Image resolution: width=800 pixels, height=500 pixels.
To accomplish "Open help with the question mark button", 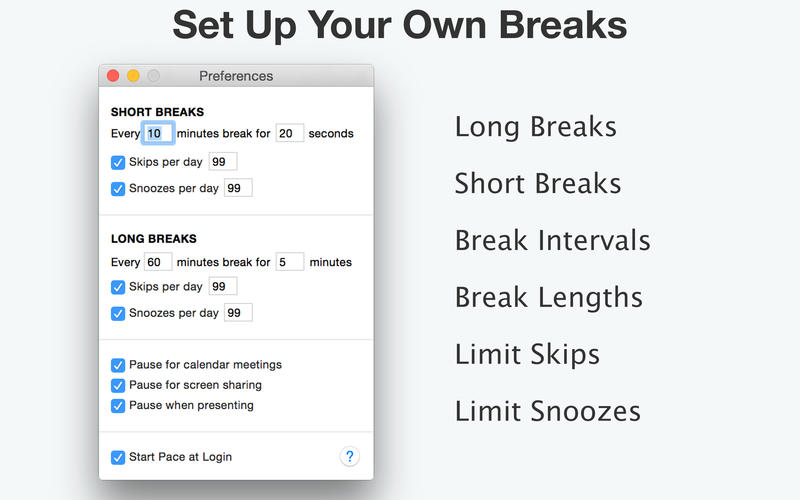I will click(x=349, y=457).
